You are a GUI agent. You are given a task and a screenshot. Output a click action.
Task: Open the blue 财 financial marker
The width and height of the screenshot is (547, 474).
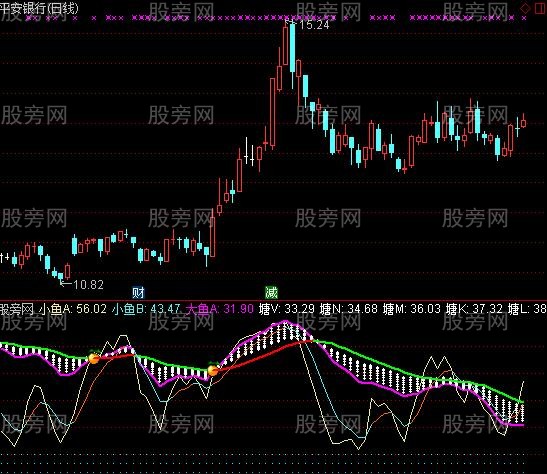click(x=138, y=292)
